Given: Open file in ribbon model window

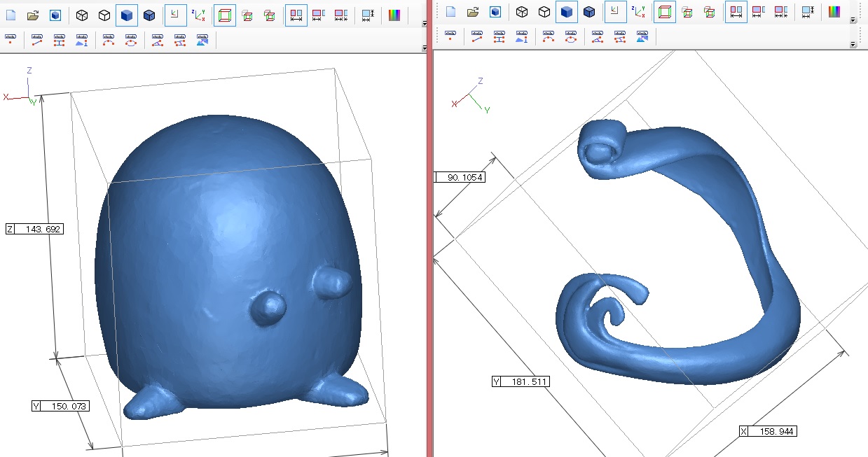Looking at the screenshot, I should click(x=473, y=11).
